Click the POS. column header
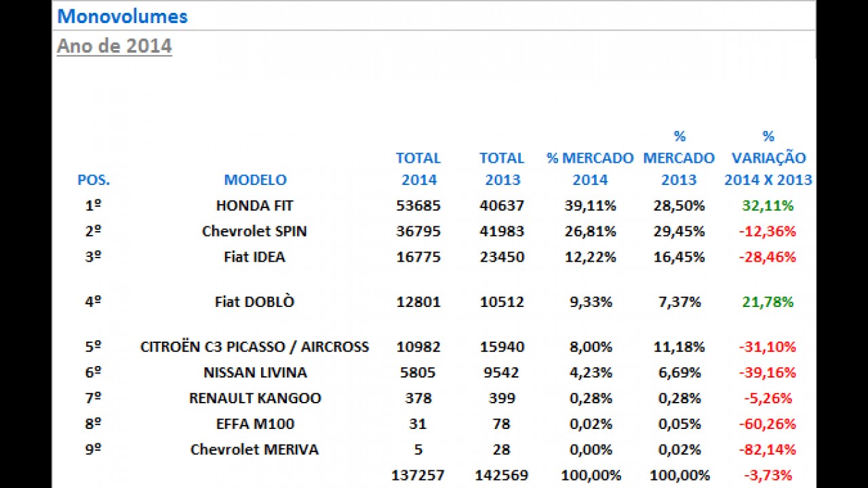Image resolution: width=868 pixels, height=488 pixels. tap(94, 180)
